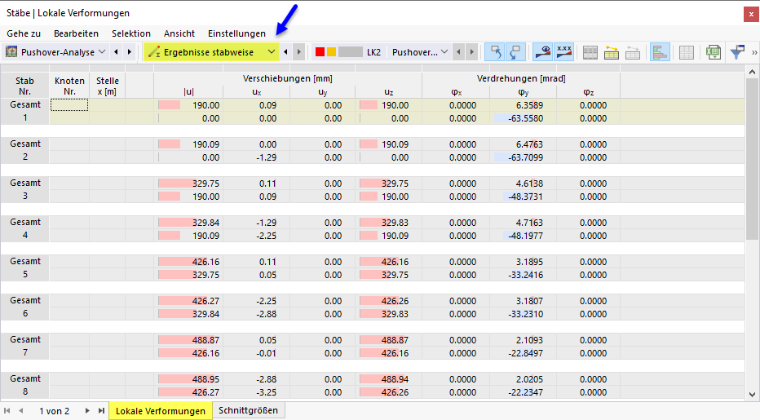
Task: Click Verdrehungen [mrad] header
Action: 521,78
